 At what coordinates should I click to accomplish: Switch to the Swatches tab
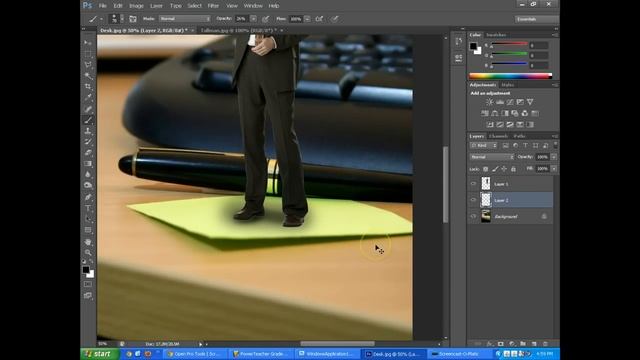(x=496, y=35)
